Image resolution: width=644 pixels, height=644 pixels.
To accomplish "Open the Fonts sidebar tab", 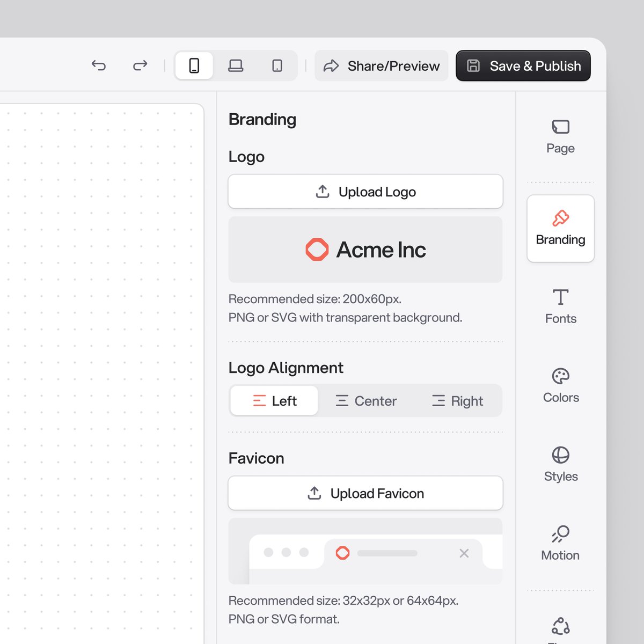I will point(560,306).
